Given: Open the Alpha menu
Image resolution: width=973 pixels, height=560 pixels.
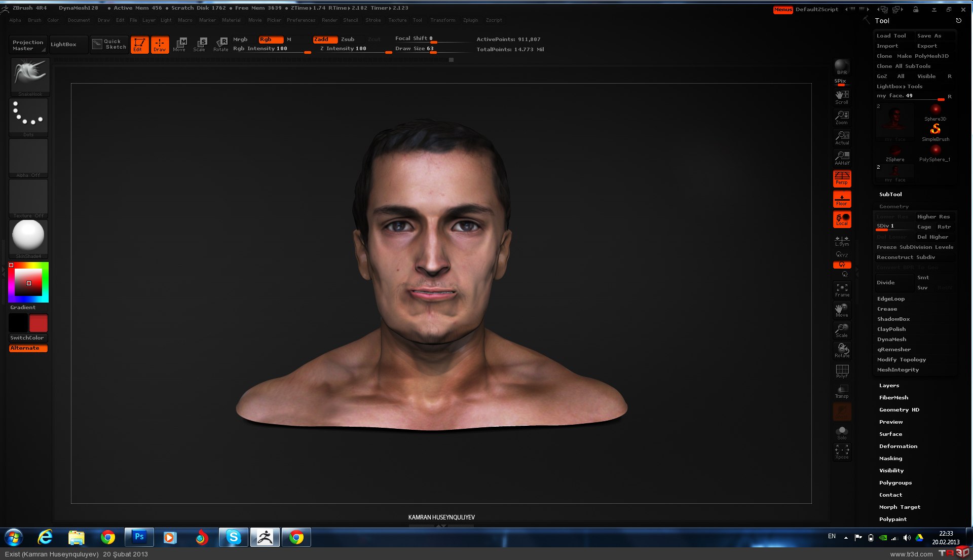Looking at the screenshot, I should pyautogui.click(x=15, y=20).
